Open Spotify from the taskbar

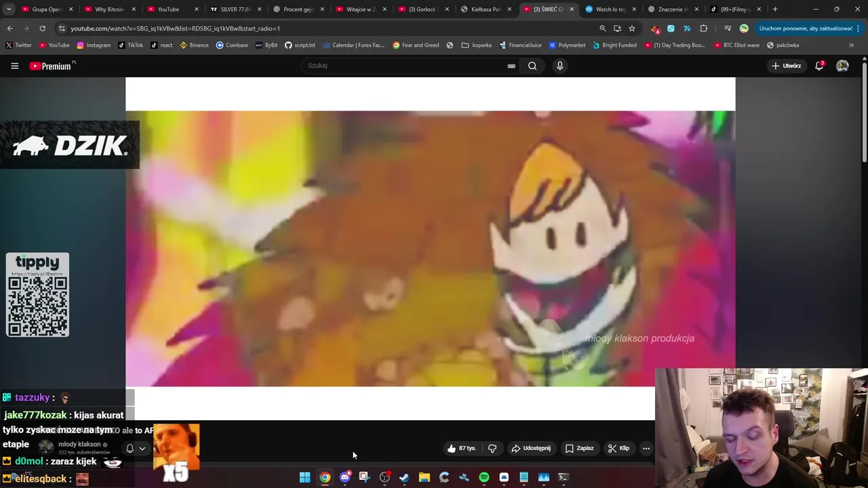click(x=484, y=477)
